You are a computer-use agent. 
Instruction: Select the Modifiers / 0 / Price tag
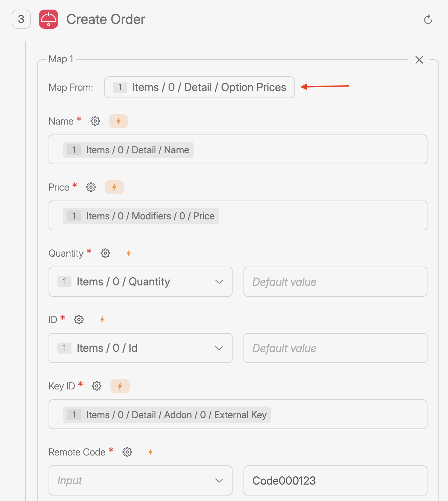coord(141,216)
